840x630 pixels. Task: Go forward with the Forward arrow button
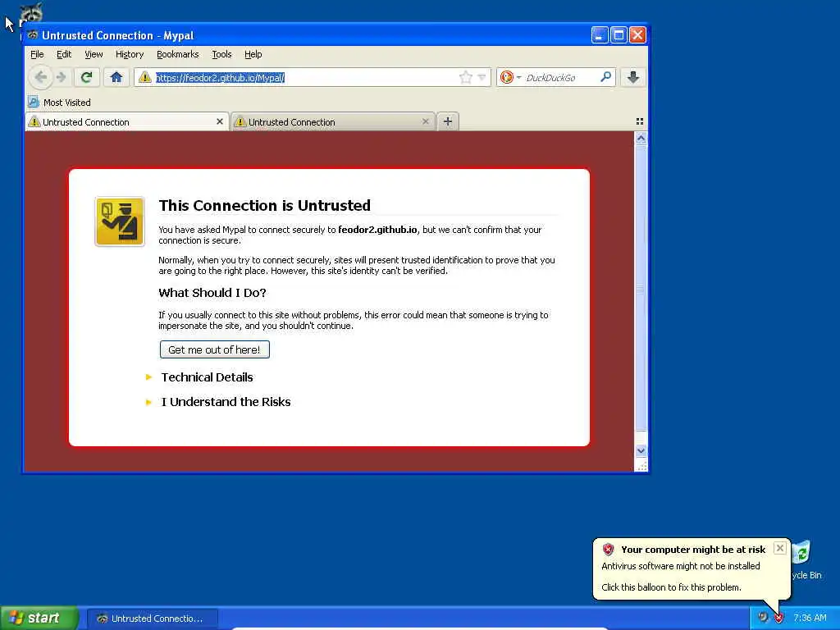coord(61,78)
